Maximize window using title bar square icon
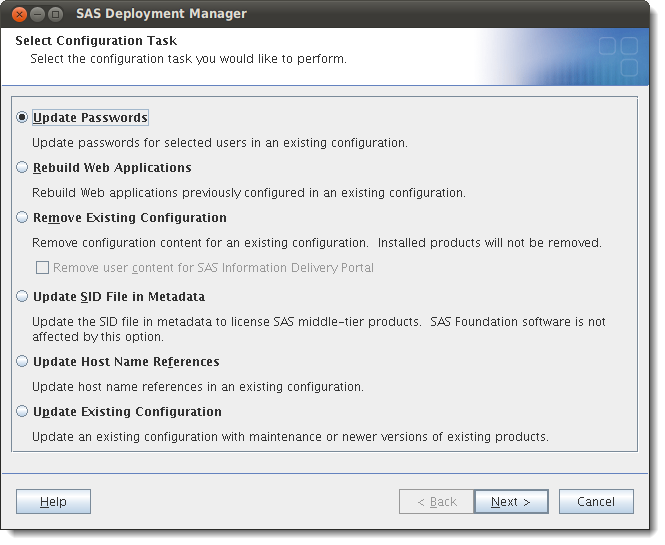This screenshot has width=665, height=545. point(56,14)
